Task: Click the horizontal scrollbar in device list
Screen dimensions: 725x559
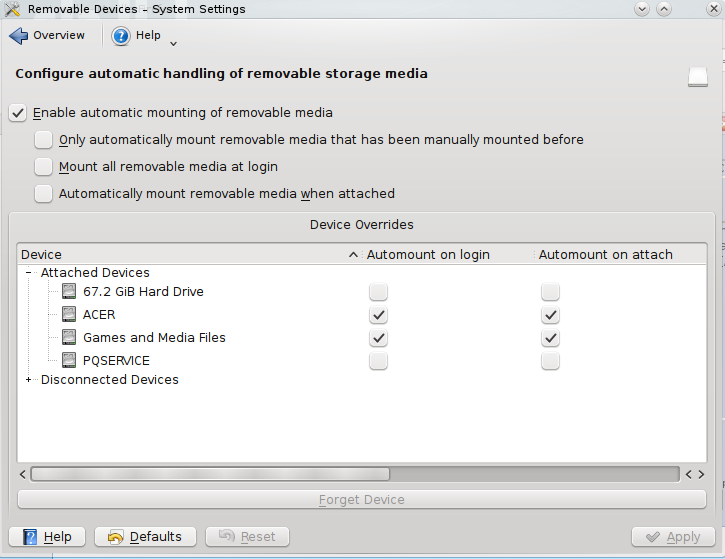Action: point(210,474)
